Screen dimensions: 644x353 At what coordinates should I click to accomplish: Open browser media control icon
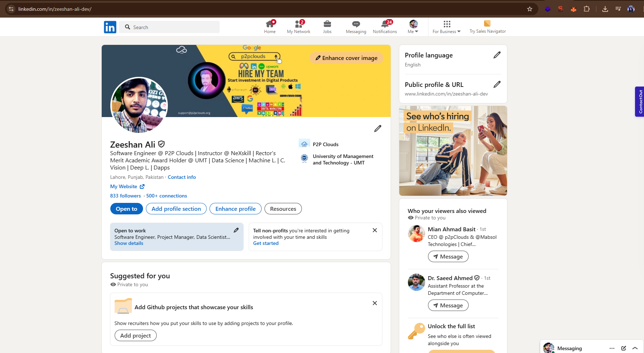pos(618,9)
